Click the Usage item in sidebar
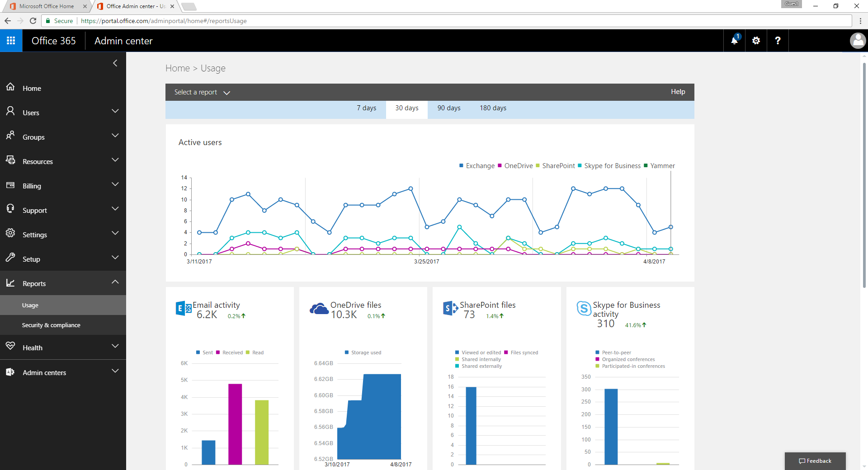The image size is (868, 470). [x=63, y=305]
